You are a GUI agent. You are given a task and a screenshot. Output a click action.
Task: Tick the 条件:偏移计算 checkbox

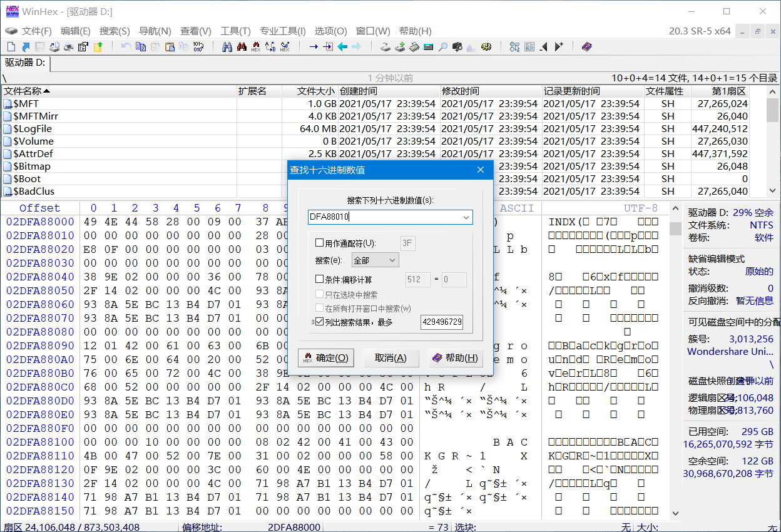pos(320,280)
